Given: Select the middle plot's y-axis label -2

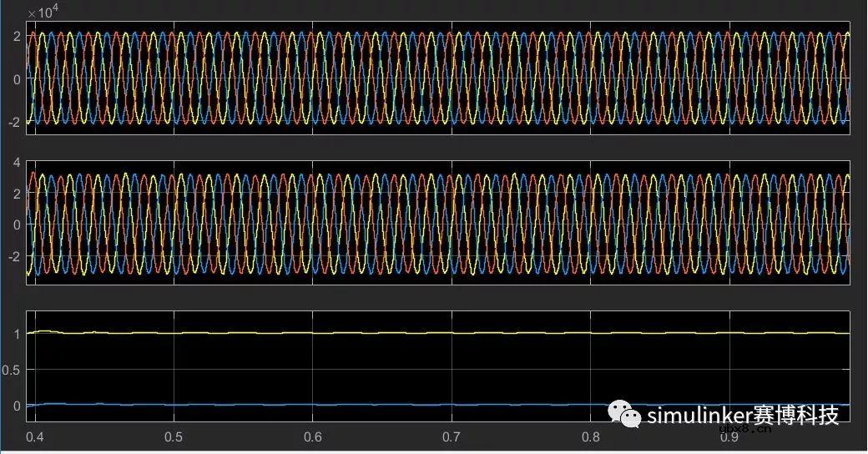Looking at the screenshot, I should point(13,255).
